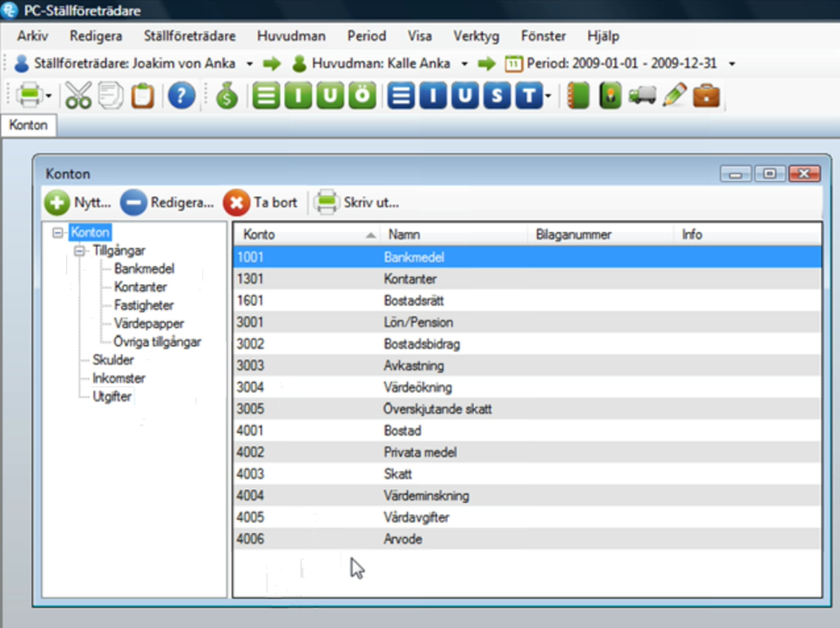
Task: Click the green Ö toolbar button
Action: 362,95
